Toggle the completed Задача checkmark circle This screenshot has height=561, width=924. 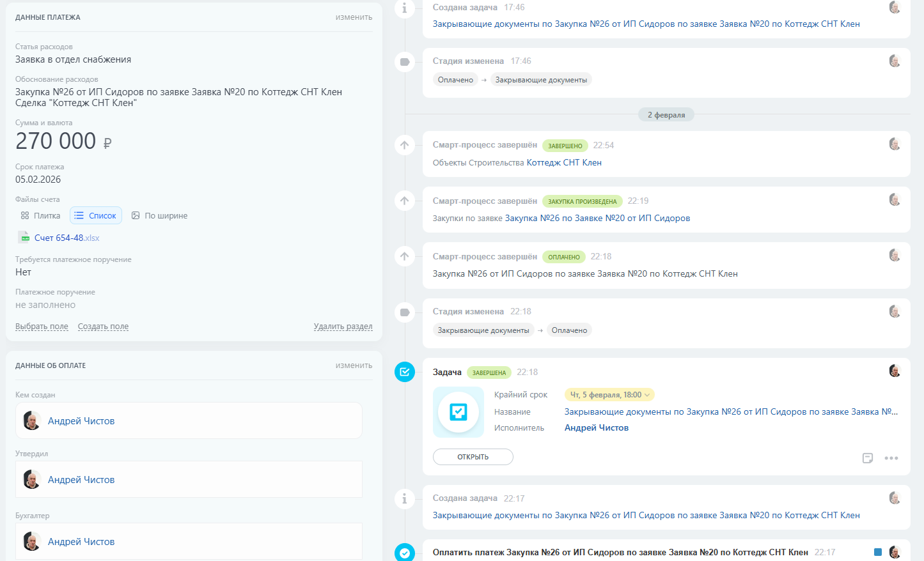405,372
